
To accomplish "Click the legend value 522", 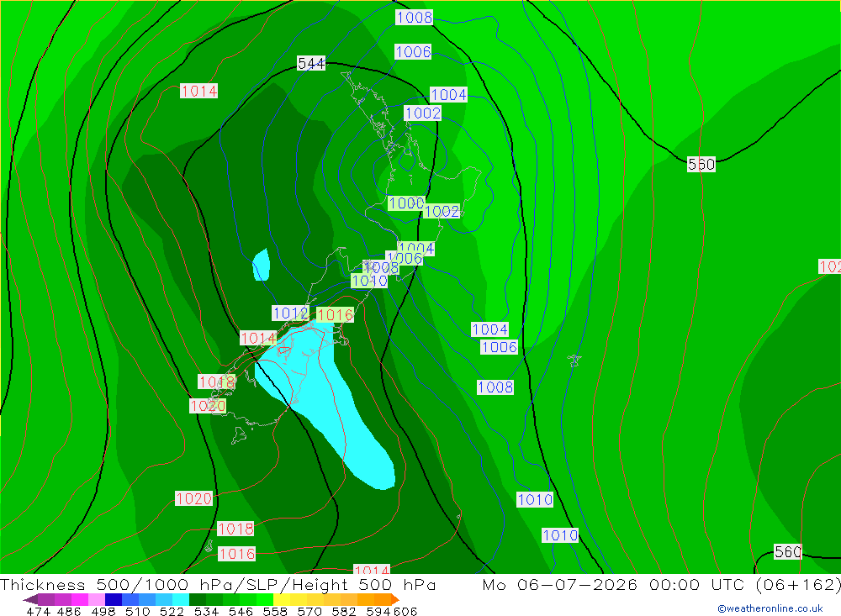I will click(172, 611).
